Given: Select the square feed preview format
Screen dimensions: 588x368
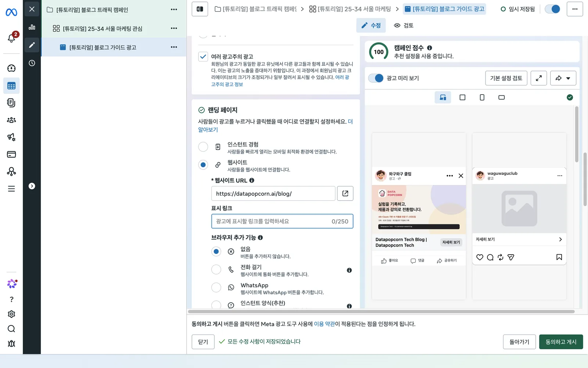Looking at the screenshot, I should pos(462,98).
